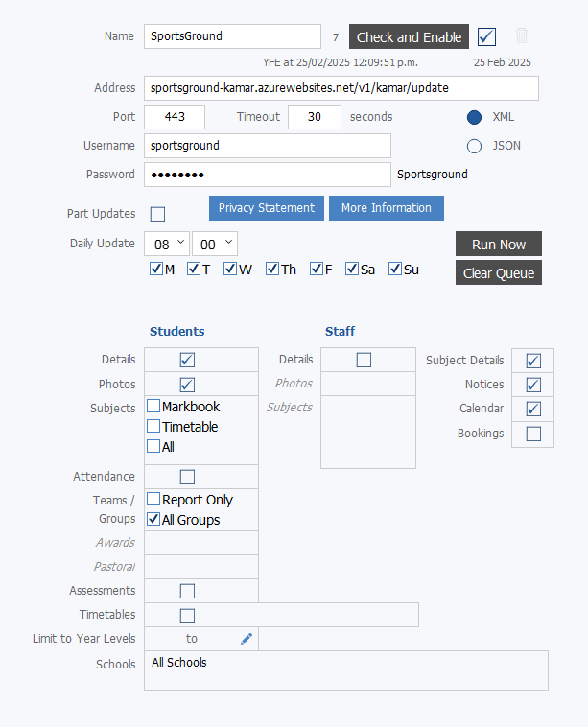Open the Privacy Statement

coord(266,208)
